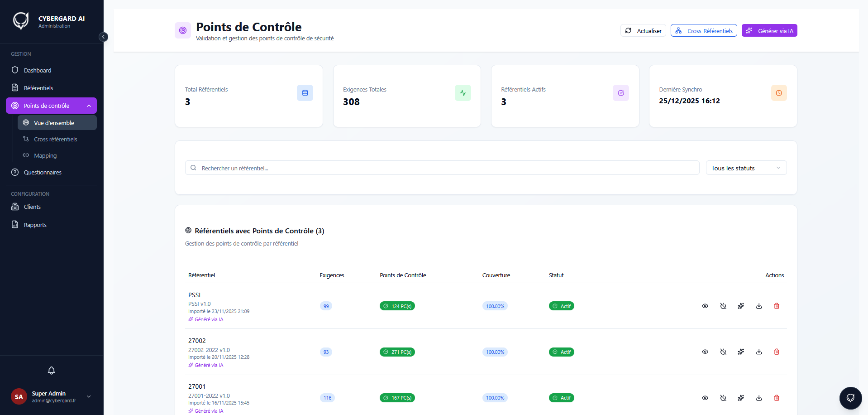Image resolution: width=868 pixels, height=415 pixels.
Task: Download the 27002 referential control points
Action: 759,352
